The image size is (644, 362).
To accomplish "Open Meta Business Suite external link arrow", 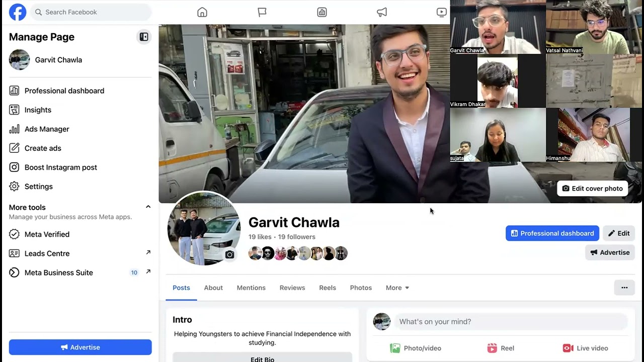I will pyautogui.click(x=148, y=271).
